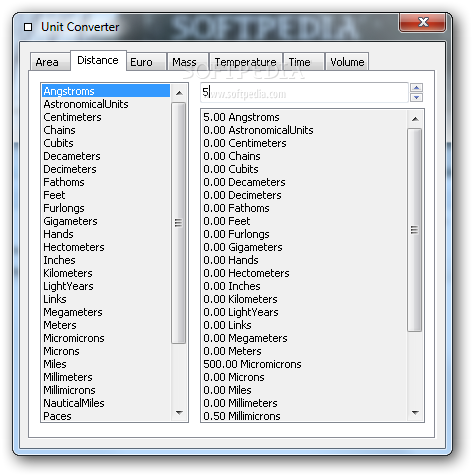473x476 pixels.
Task: Click the 0.00 Inches result row
Action: click(304, 286)
